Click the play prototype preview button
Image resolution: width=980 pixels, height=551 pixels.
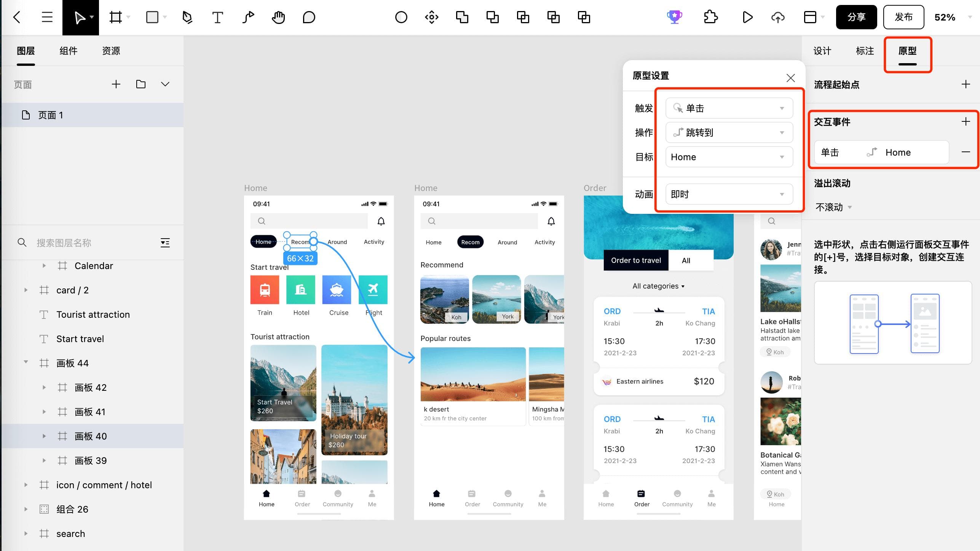747,17
